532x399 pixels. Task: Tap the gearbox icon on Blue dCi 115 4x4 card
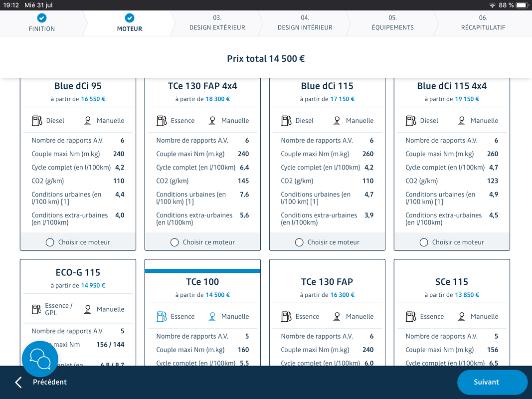(x=461, y=121)
